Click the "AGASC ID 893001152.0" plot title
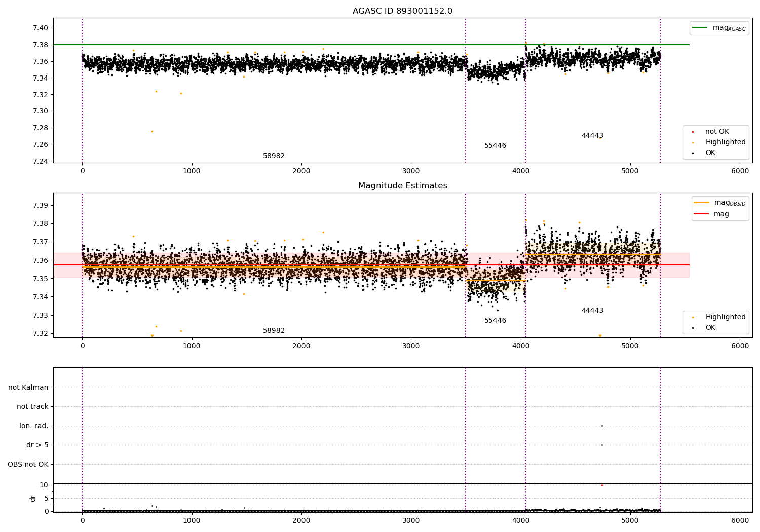Image resolution: width=760 pixels, height=532 pixels. point(402,11)
